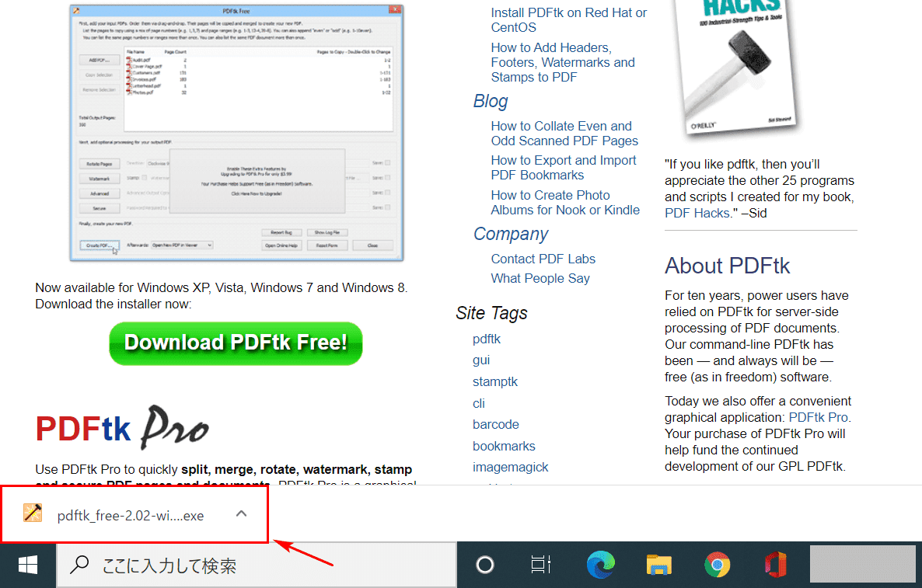
Task: Click the Site Tags heading
Action: coord(491,313)
